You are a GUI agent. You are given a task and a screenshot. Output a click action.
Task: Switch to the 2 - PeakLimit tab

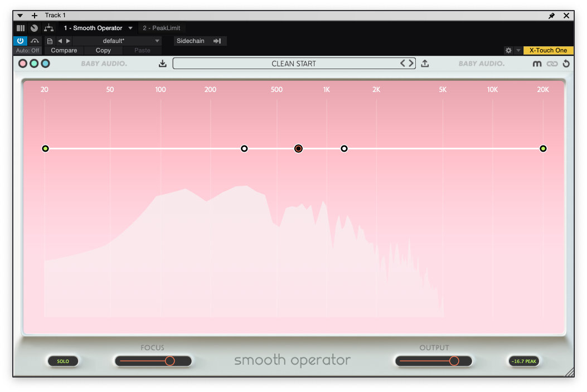pyautogui.click(x=161, y=28)
